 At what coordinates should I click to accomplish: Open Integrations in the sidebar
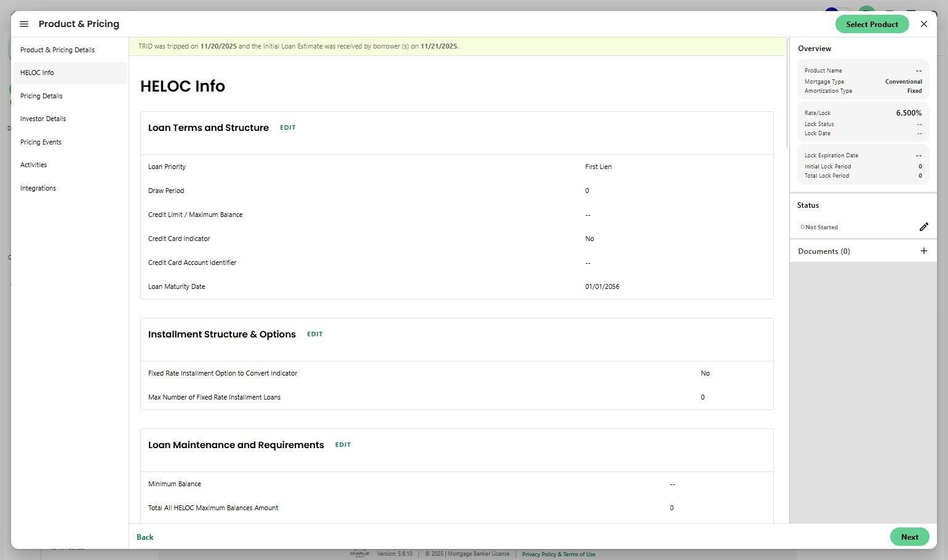(x=70, y=188)
